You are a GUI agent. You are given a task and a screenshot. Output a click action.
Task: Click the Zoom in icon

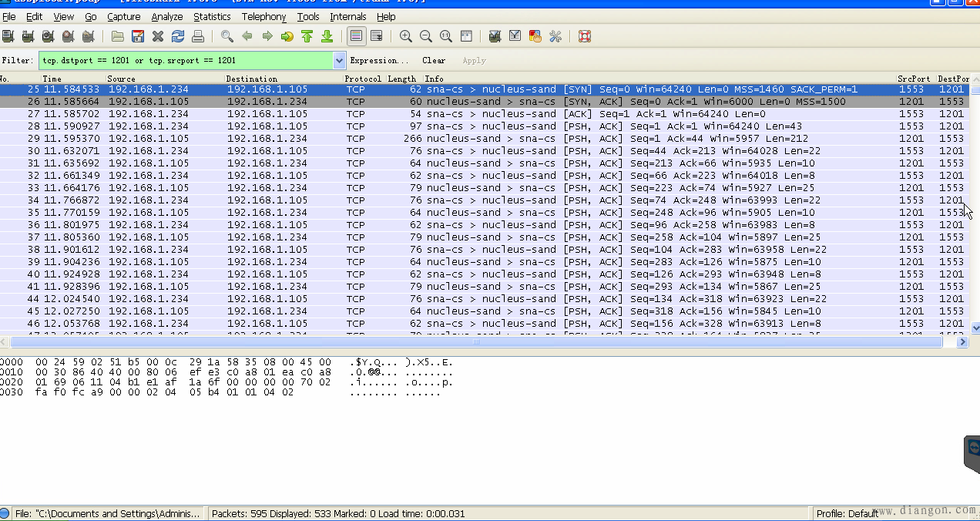click(406, 36)
